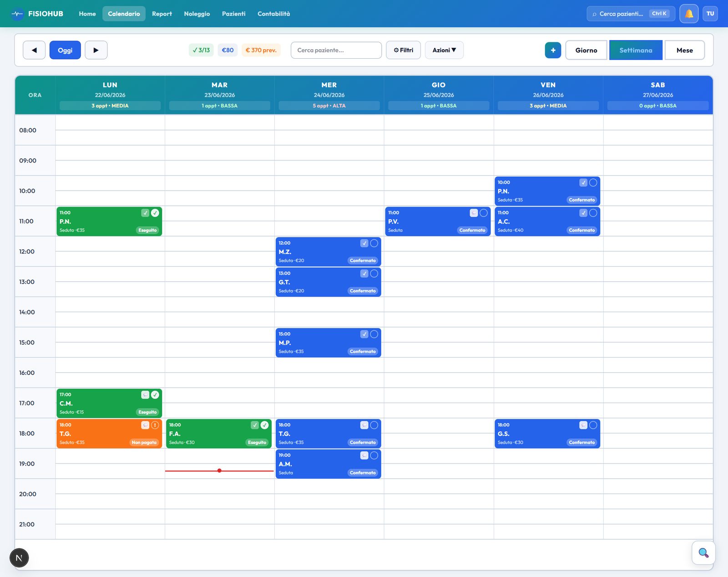Click the plus icon to add appointment
The height and width of the screenshot is (577, 728).
click(553, 50)
